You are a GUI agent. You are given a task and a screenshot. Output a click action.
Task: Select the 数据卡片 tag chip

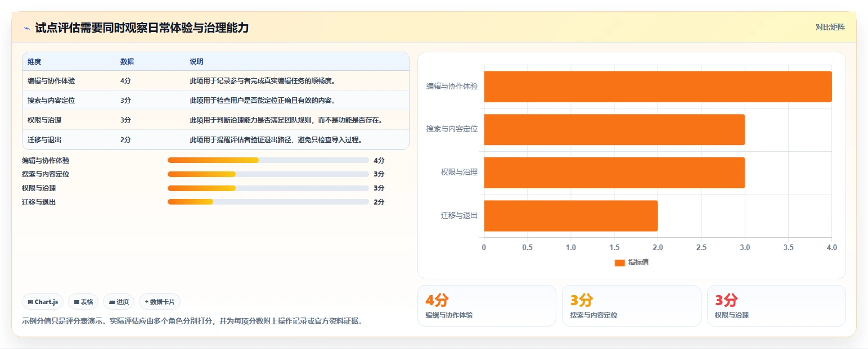click(160, 302)
